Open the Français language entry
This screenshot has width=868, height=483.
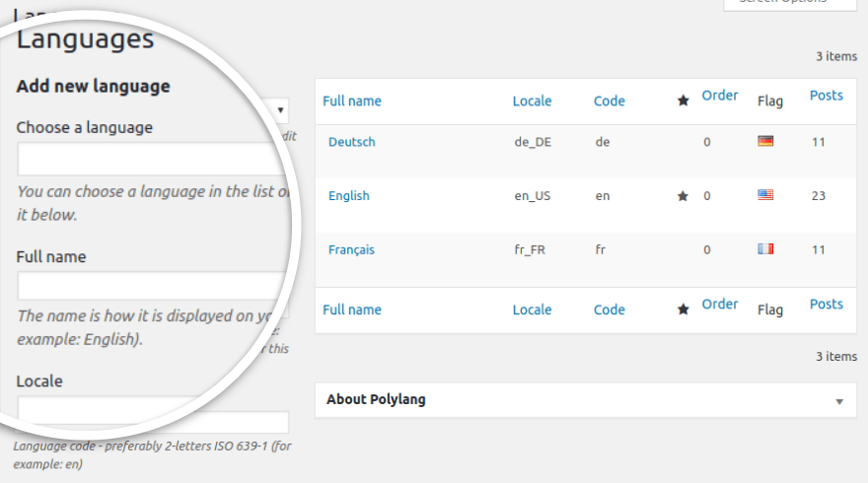[x=351, y=250]
